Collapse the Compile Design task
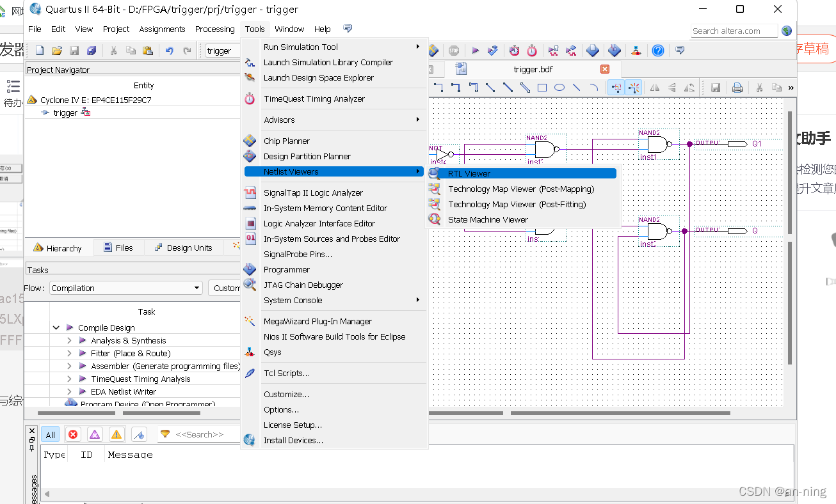This screenshot has width=836, height=504. point(56,327)
